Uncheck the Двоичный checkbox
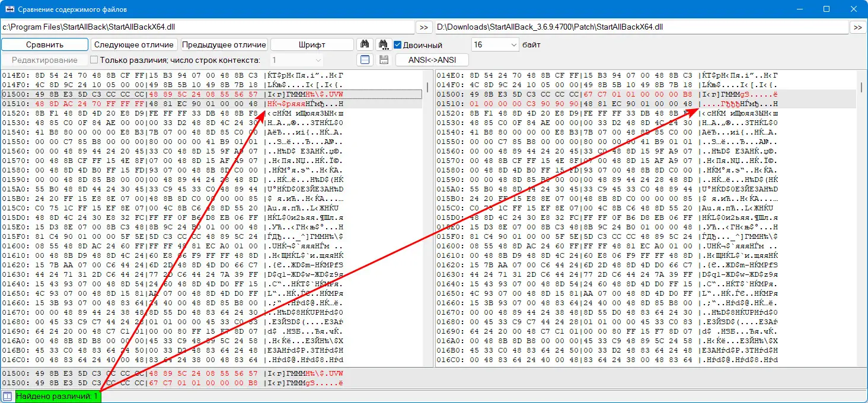Image resolution: width=868 pixels, height=403 pixels. point(398,45)
